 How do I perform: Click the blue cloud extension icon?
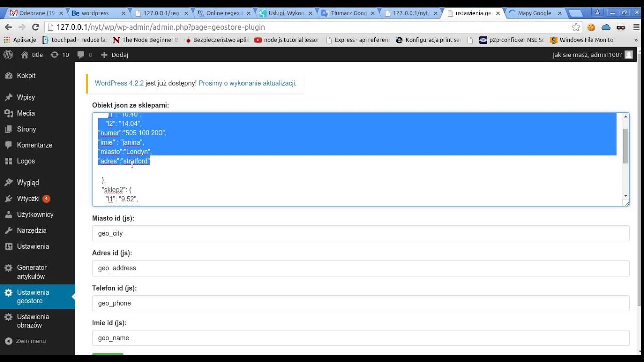tap(606, 27)
